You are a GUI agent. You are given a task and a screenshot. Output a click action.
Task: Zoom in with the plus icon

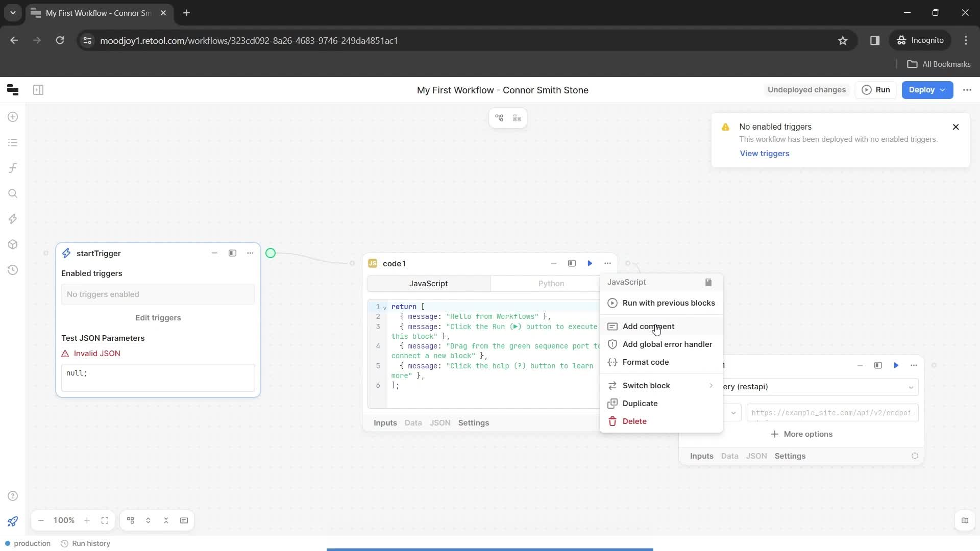(87, 520)
